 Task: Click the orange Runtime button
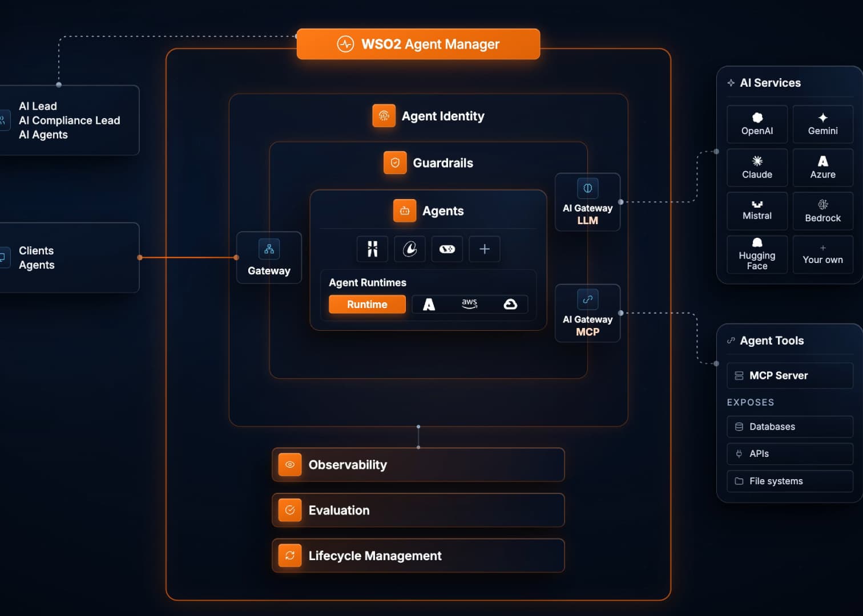[x=367, y=305]
